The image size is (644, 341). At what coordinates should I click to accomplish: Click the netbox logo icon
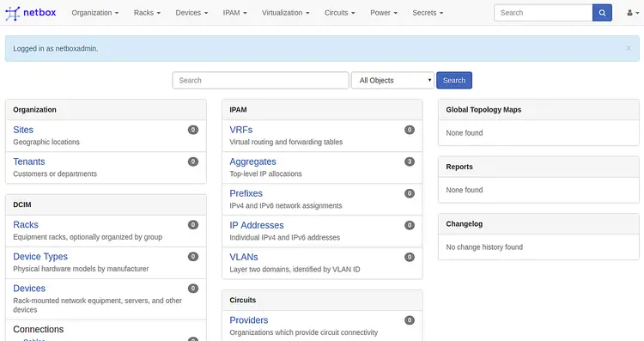12,13
